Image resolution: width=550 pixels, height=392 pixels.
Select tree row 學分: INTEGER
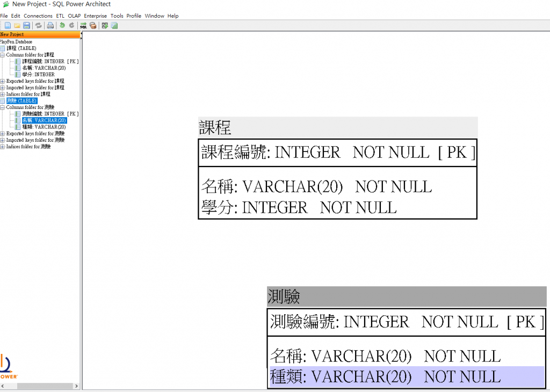(x=39, y=74)
